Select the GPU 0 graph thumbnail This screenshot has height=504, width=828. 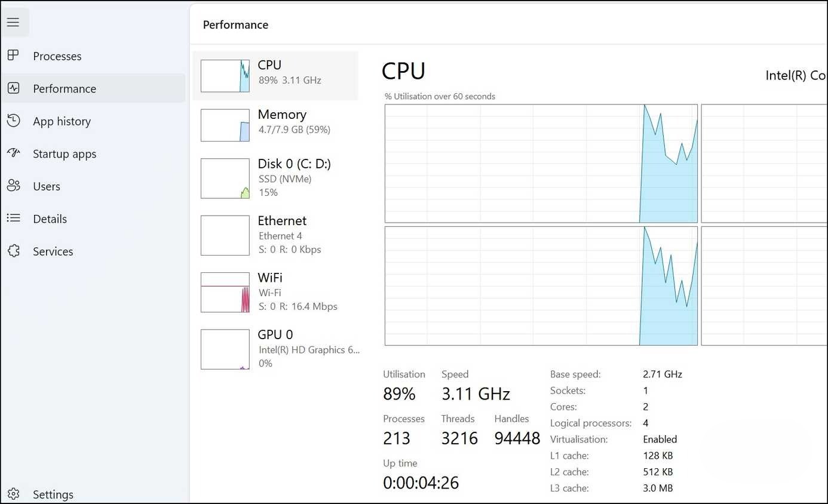[225, 349]
